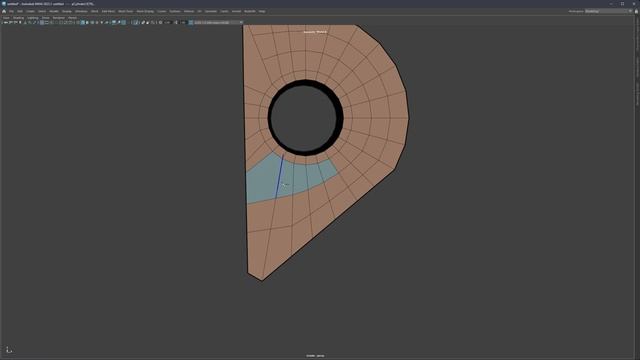Open the view transform color space dropdown

(x=218, y=22)
